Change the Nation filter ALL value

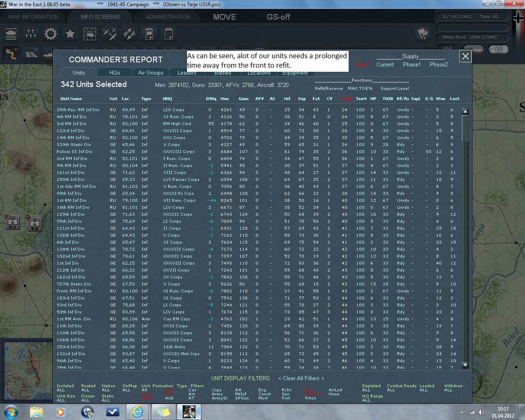click(106, 390)
